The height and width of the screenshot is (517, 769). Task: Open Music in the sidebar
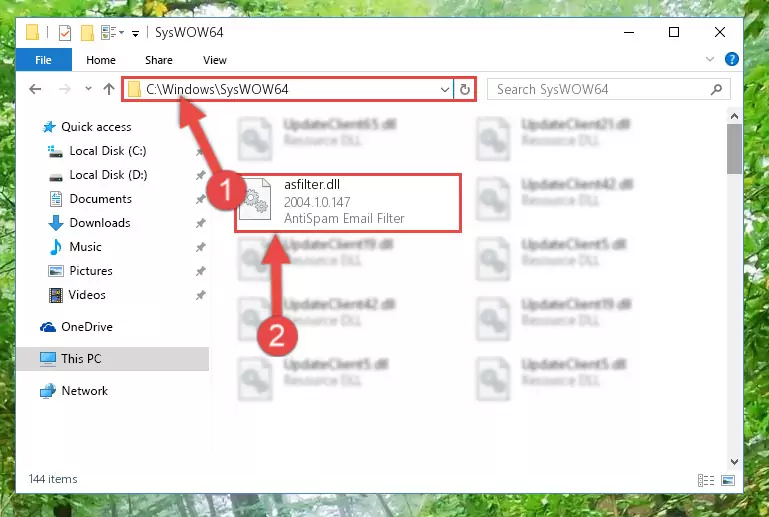(85, 247)
